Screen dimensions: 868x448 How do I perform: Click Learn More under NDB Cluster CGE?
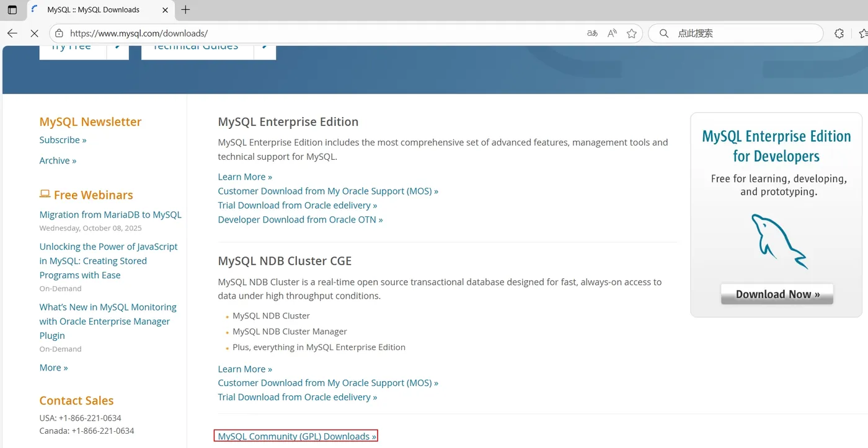coord(245,369)
